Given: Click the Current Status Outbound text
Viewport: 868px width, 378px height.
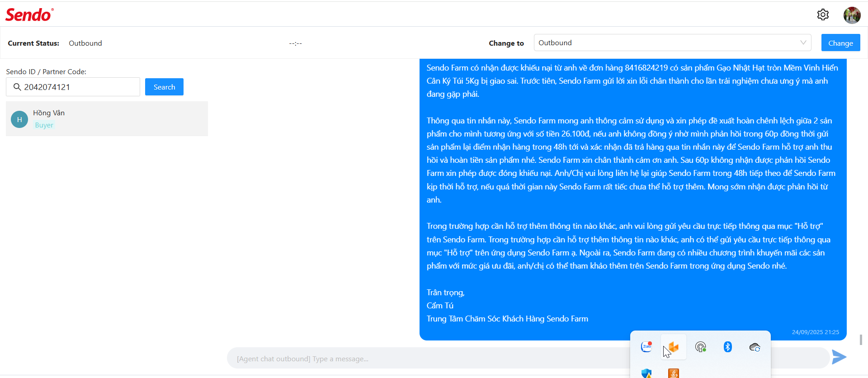Looking at the screenshot, I should [x=85, y=43].
